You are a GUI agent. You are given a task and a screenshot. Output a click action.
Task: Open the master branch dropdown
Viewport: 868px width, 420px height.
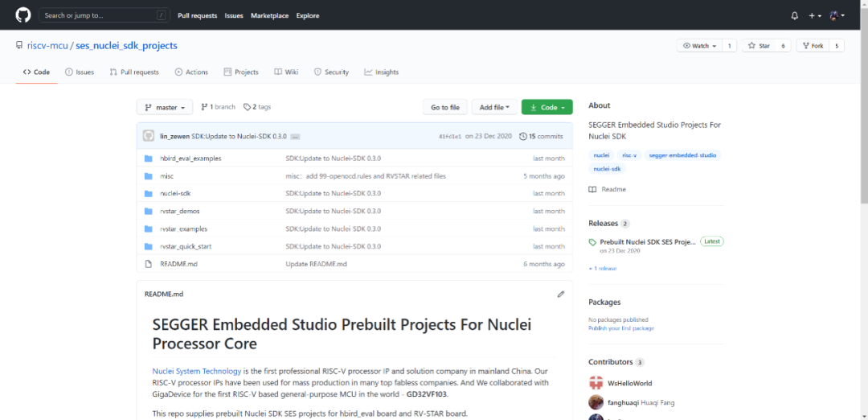(x=167, y=107)
